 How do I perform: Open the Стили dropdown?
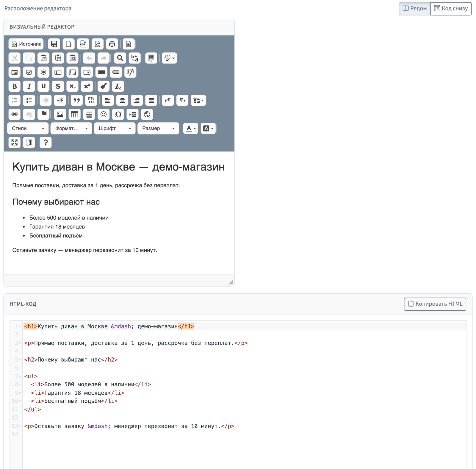[x=28, y=128]
